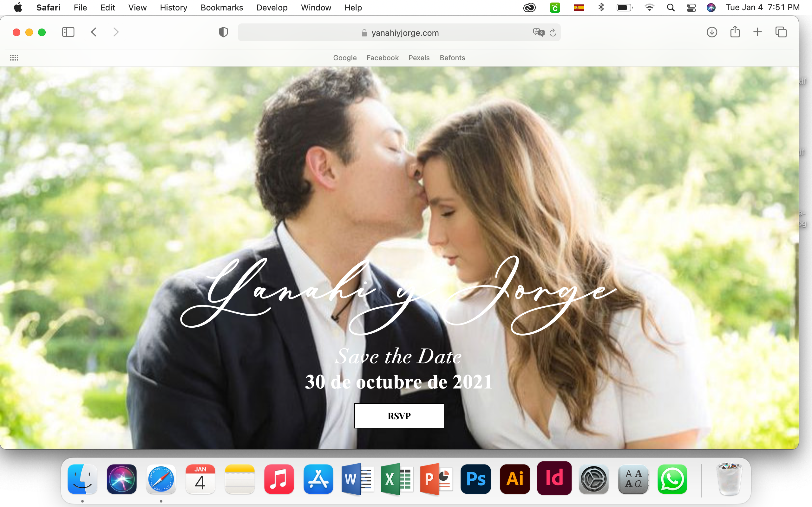The image size is (812, 507).
Task: Click the yanahiyjorge.com address bar
Action: coord(405,33)
